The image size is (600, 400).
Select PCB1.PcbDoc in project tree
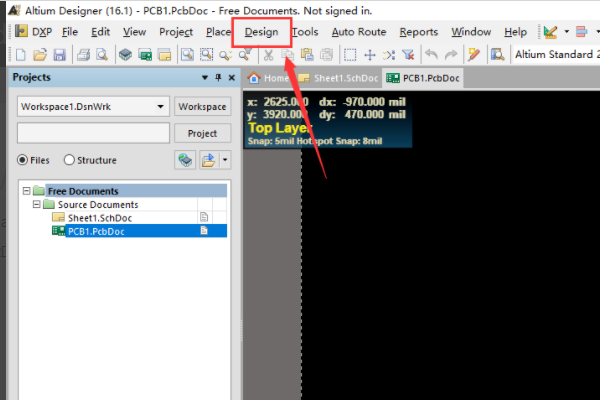coord(139,231)
